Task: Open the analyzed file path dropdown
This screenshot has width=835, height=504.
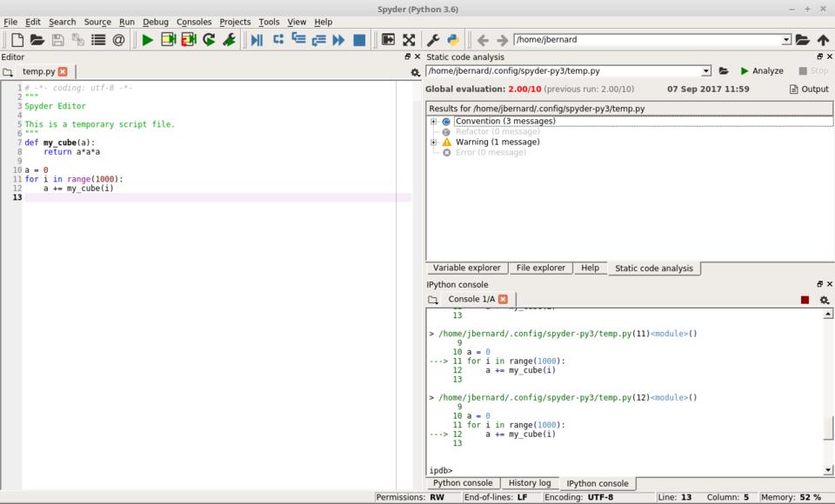Action: point(705,71)
